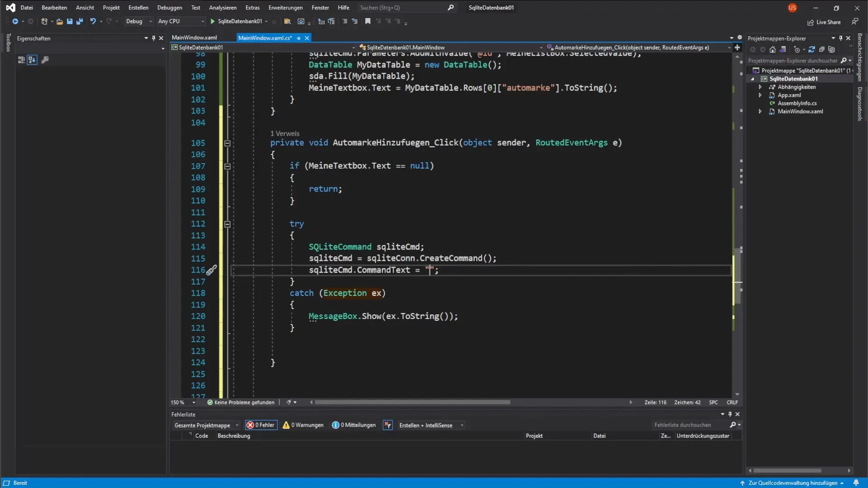Click the editor horizontal scrollbar thumb
The image size is (868, 488).
pyautogui.click(x=412, y=403)
